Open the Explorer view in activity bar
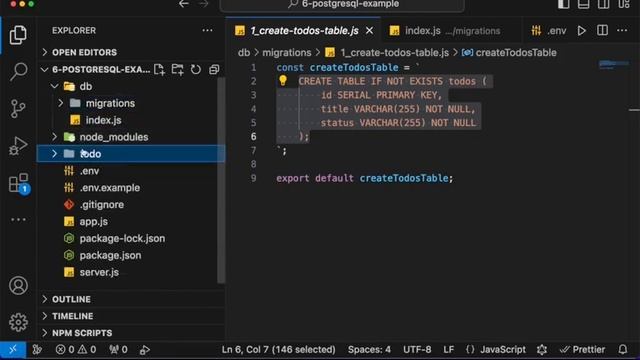The height and width of the screenshot is (360, 640). coord(18,35)
